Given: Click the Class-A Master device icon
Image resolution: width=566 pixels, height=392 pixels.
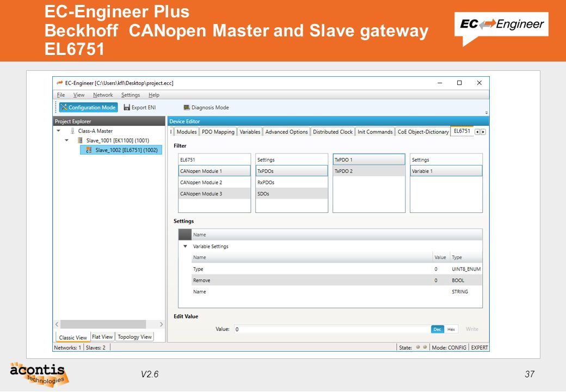Looking at the screenshot, I should coord(72,131).
